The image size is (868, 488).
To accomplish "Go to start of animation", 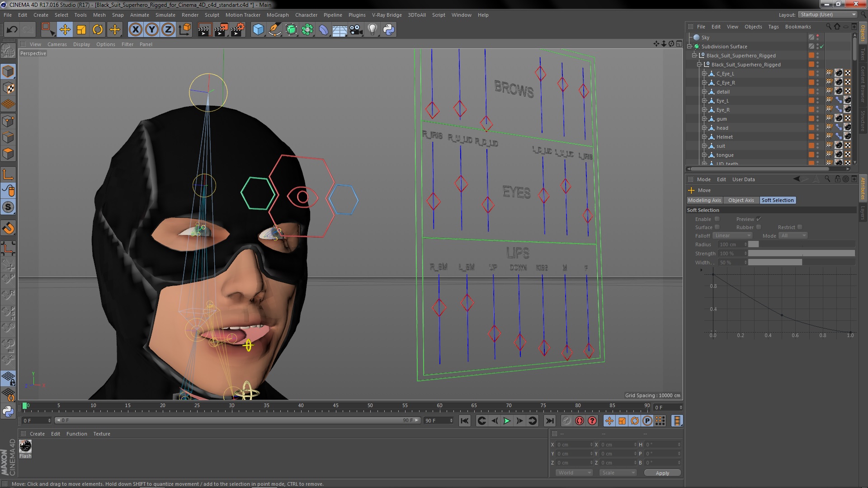I will (x=464, y=421).
